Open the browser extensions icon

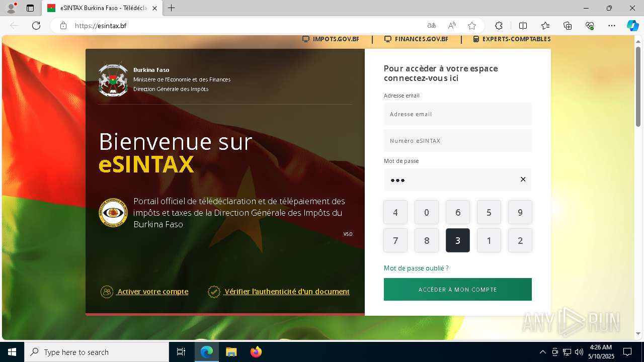pos(499,26)
